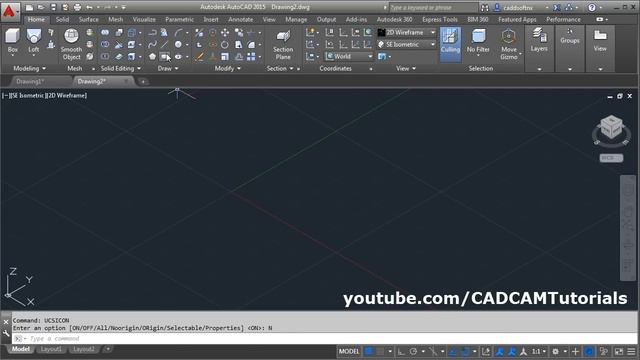Open the Layers panel button
The image size is (640, 360).
click(539, 40)
